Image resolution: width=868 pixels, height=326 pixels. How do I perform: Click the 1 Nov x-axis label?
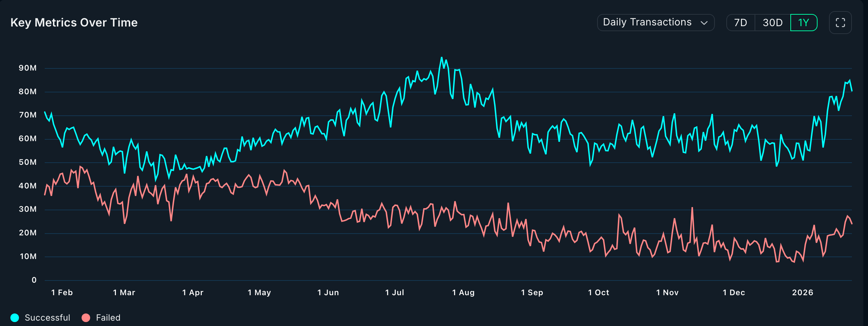pyautogui.click(x=667, y=293)
